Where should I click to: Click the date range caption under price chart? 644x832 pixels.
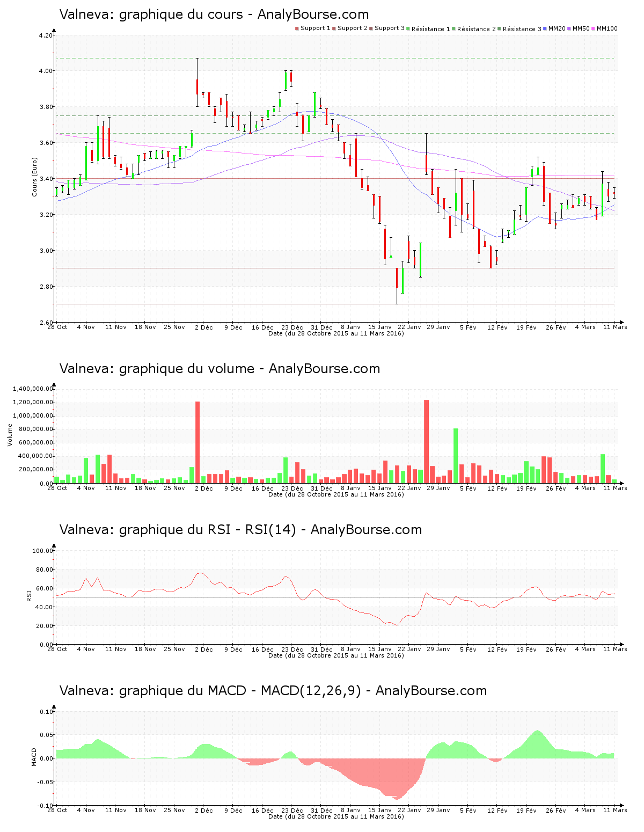336,333
